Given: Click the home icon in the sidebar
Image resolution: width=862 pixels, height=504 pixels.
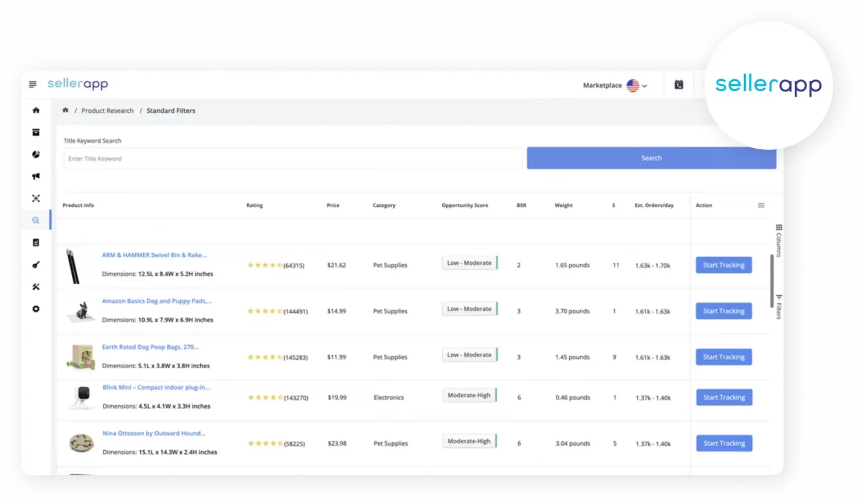Looking at the screenshot, I should pyautogui.click(x=36, y=110).
